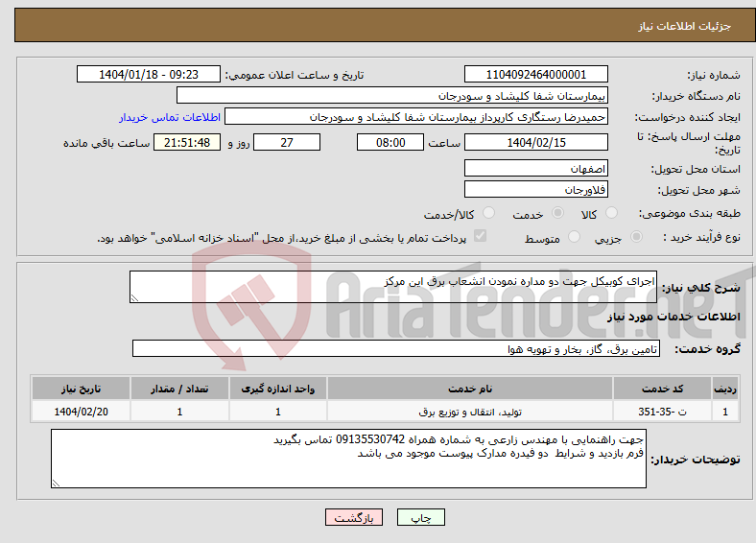Click the واحد اندازه گیری column header
The image size is (756, 543).
tap(277, 389)
